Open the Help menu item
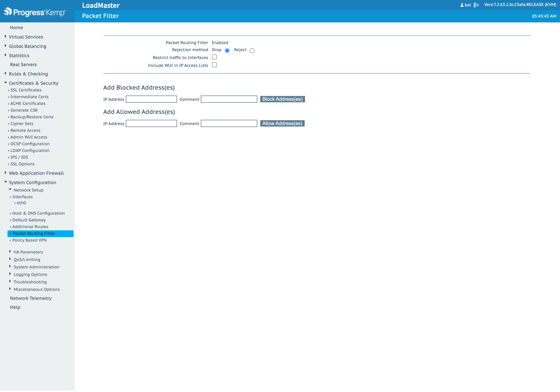 pyautogui.click(x=15, y=307)
